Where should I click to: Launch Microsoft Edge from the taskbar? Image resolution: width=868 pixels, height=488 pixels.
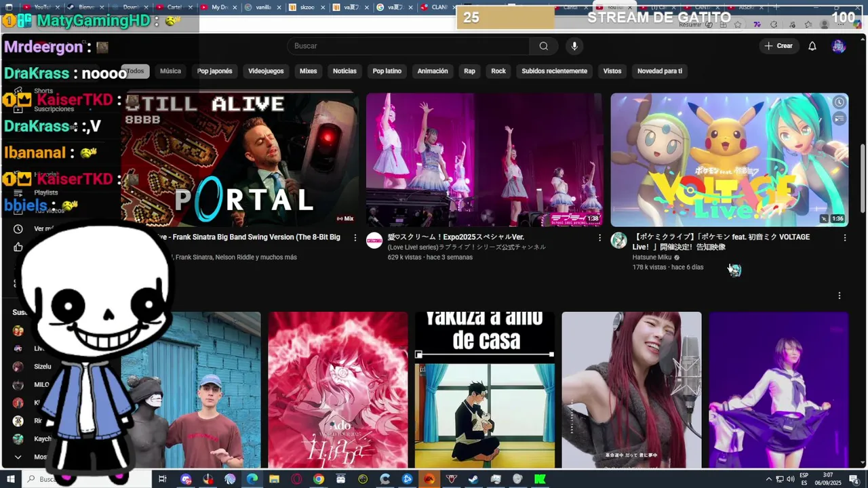pos(252,479)
